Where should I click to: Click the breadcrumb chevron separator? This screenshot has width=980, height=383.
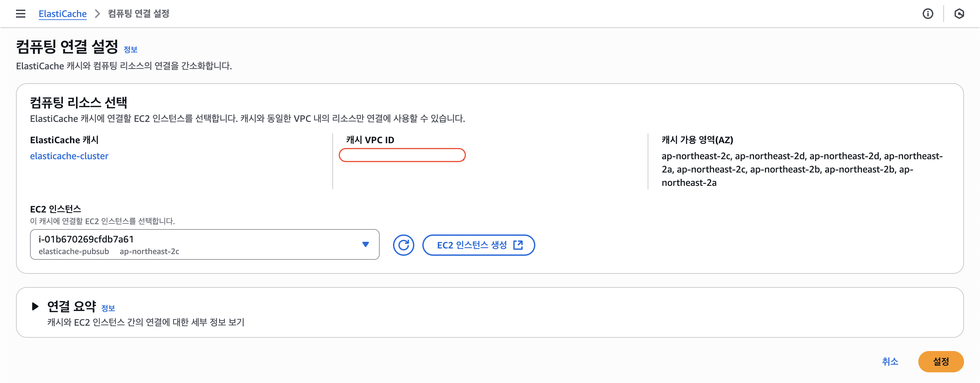click(x=97, y=14)
